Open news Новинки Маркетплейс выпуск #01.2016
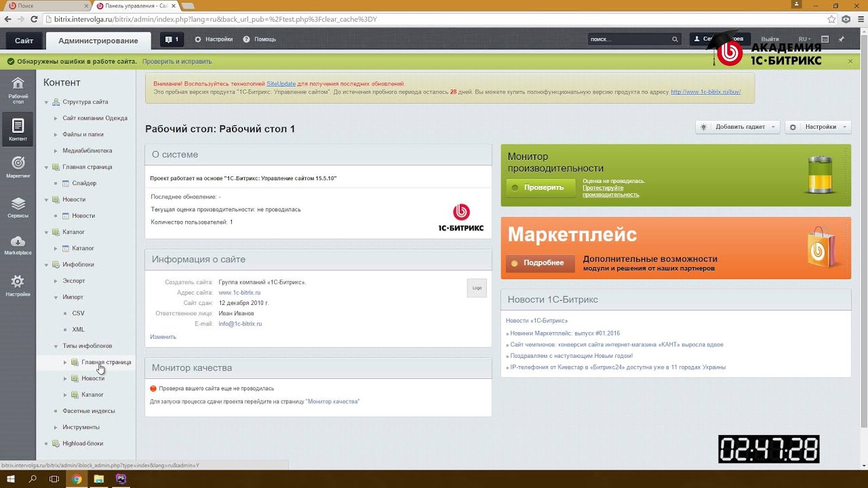This screenshot has height=488, width=868. point(565,333)
